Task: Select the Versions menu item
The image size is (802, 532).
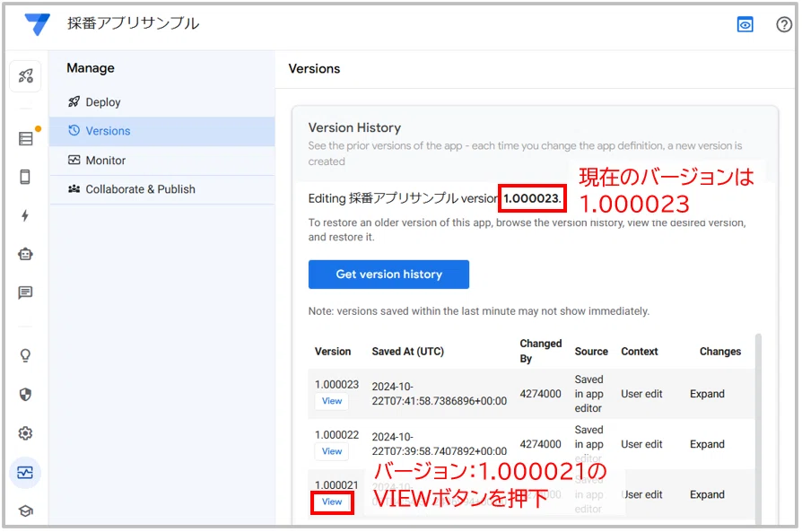Action: [x=161, y=132]
